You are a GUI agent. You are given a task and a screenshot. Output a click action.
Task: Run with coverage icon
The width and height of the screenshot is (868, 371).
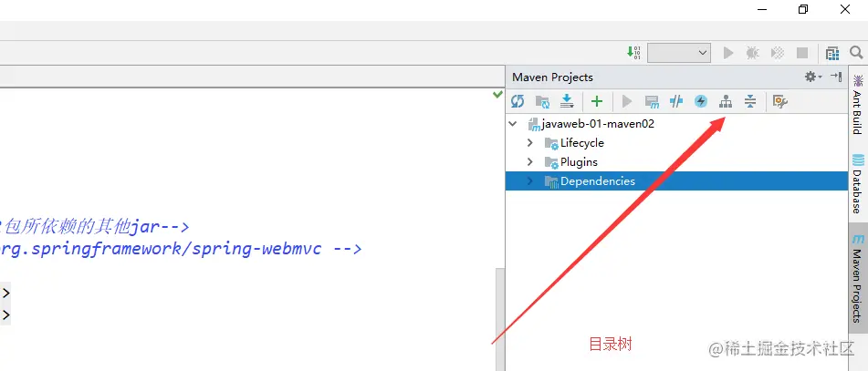point(778,53)
